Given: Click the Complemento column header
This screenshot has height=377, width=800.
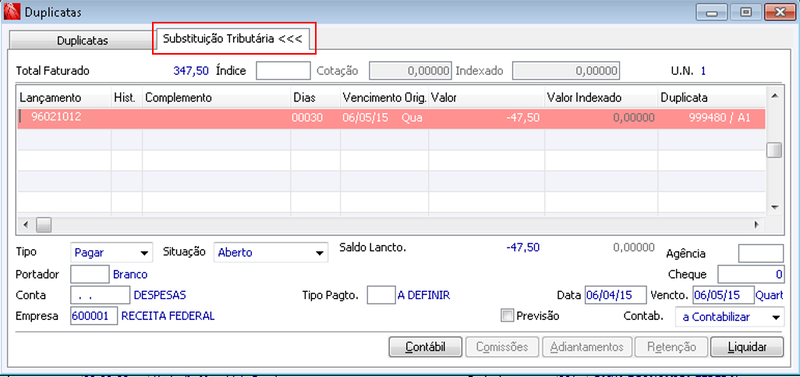Looking at the screenshot, I should coord(216,97).
